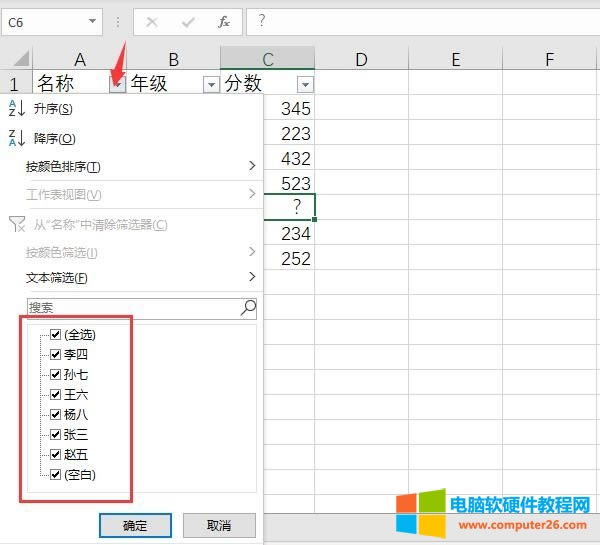The width and height of the screenshot is (600, 545).
Task: Select column F header
Action: click(549, 59)
